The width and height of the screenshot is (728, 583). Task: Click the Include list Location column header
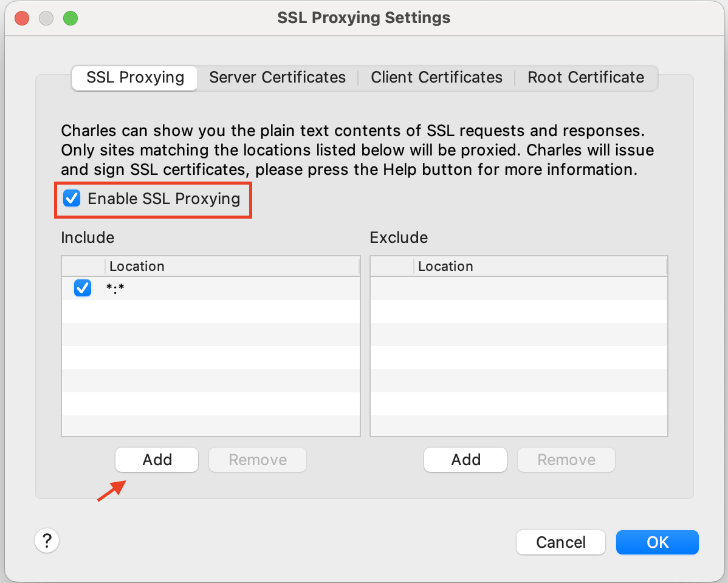pos(231,267)
